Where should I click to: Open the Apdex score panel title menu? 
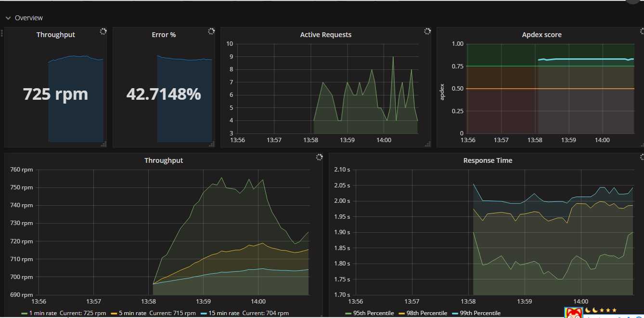pyautogui.click(x=542, y=35)
